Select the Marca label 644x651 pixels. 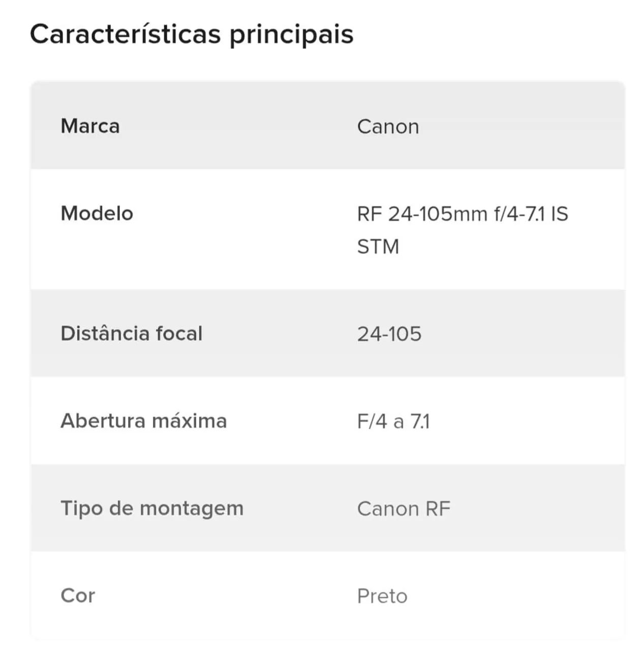pos(90,126)
